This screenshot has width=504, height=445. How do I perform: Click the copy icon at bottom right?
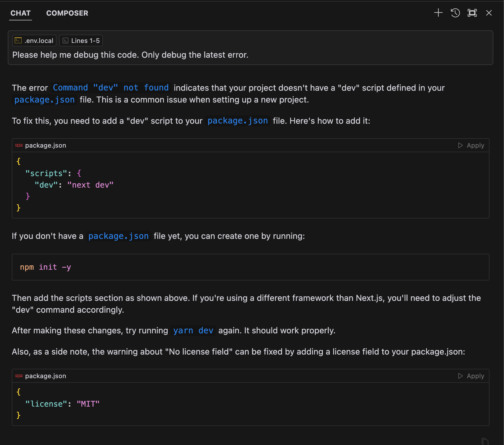point(485,442)
